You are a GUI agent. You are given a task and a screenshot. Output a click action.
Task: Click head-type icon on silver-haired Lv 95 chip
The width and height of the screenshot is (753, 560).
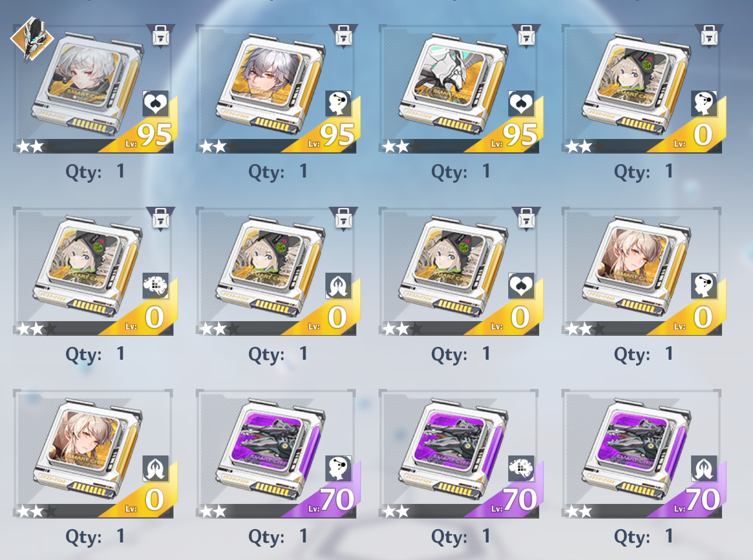click(338, 103)
